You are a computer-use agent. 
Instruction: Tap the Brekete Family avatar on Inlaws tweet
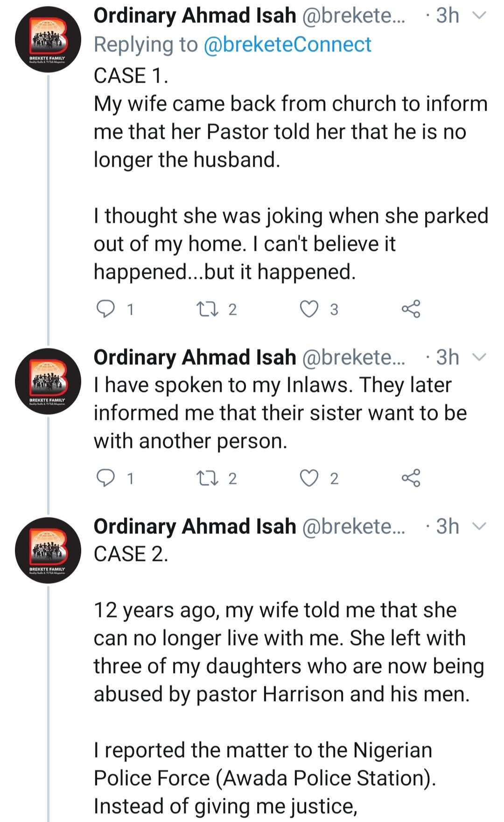48,381
